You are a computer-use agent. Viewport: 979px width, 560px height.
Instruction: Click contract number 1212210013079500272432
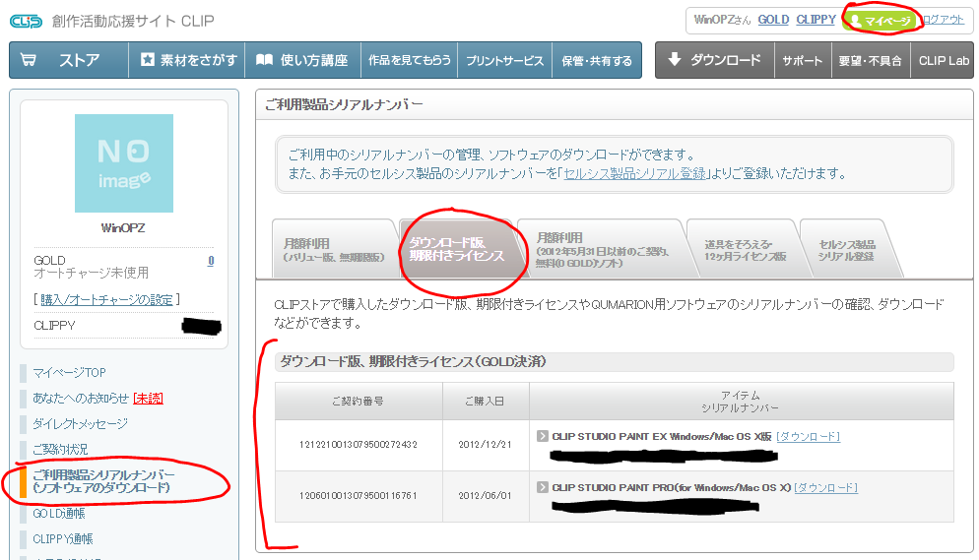[359, 445]
